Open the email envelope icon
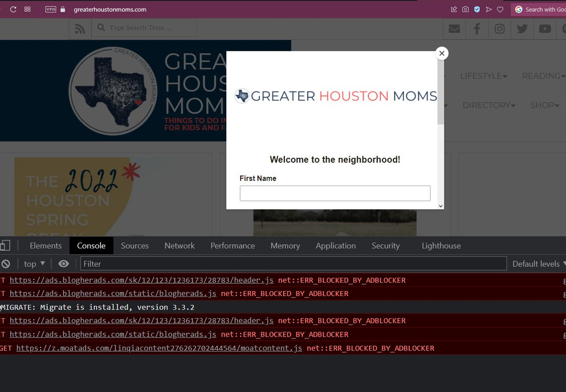Screen dimensions: 566x392 coord(454,28)
